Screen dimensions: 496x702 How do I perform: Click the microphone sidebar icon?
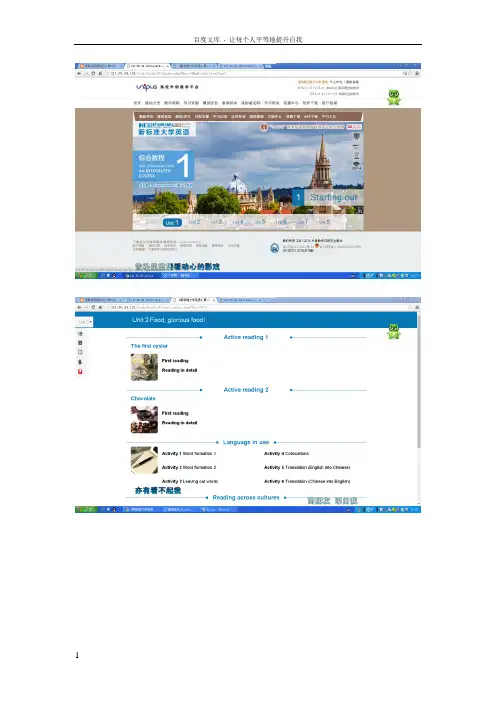click(80, 362)
